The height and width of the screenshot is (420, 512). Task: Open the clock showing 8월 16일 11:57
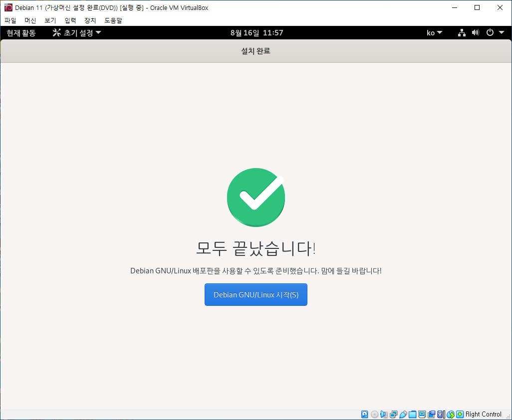pos(256,32)
